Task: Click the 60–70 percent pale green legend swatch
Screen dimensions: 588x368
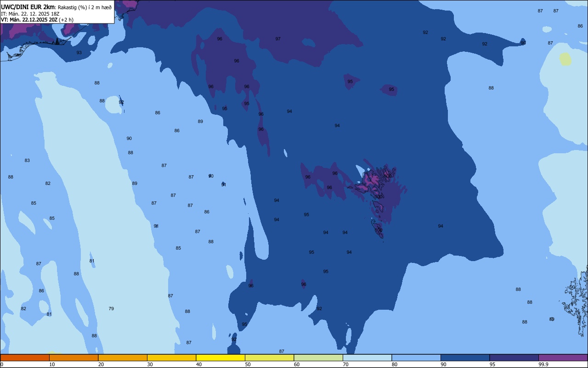Action: (318, 357)
